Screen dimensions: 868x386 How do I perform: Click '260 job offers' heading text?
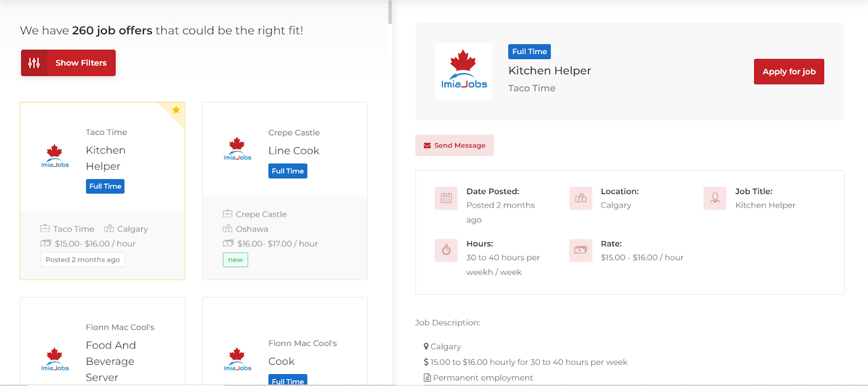pyautogui.click(x=112, y=30)
